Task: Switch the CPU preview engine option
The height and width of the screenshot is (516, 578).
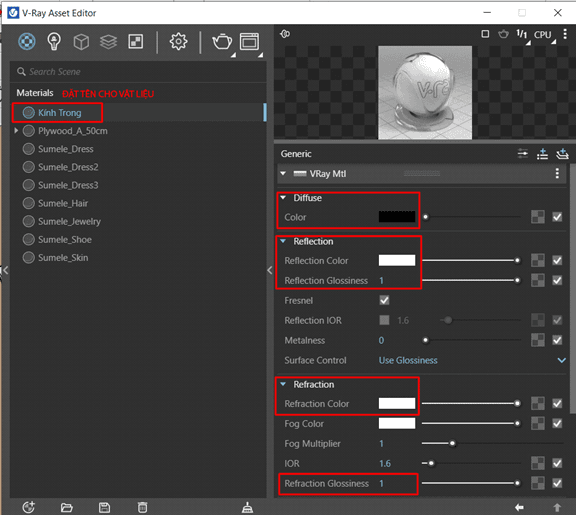Action: (543, 35)
